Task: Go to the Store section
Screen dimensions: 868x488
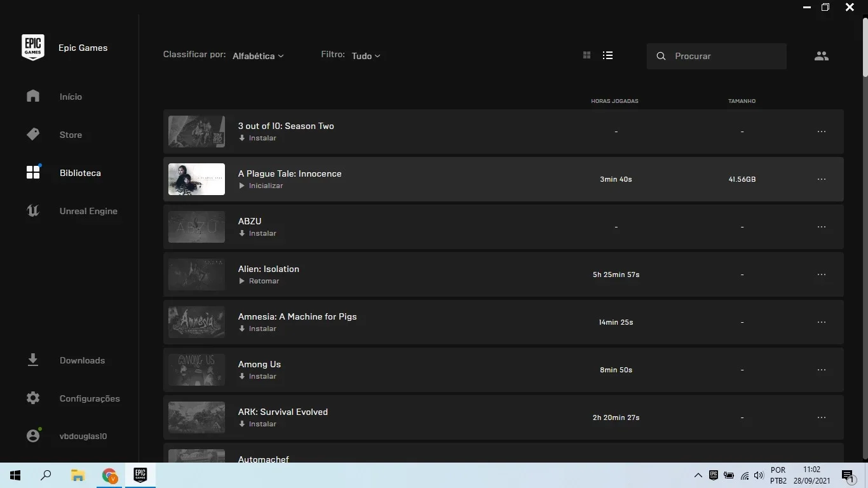Action: (x=55, y=135)
